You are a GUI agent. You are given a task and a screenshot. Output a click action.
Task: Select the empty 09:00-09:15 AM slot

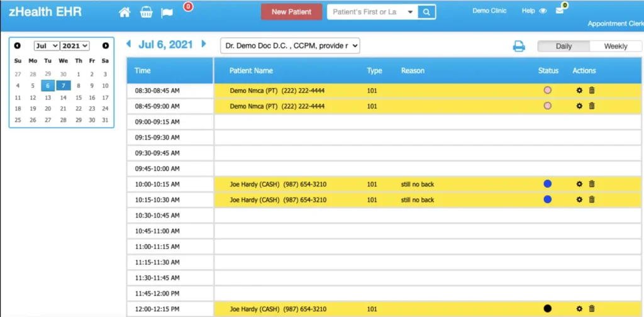[x=428, y=122]
